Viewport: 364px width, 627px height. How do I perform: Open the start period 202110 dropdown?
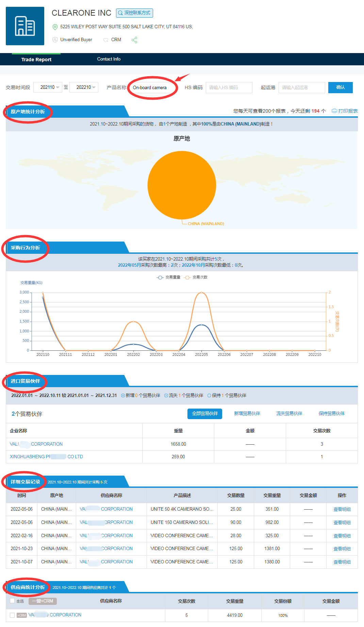coord(48,87)
